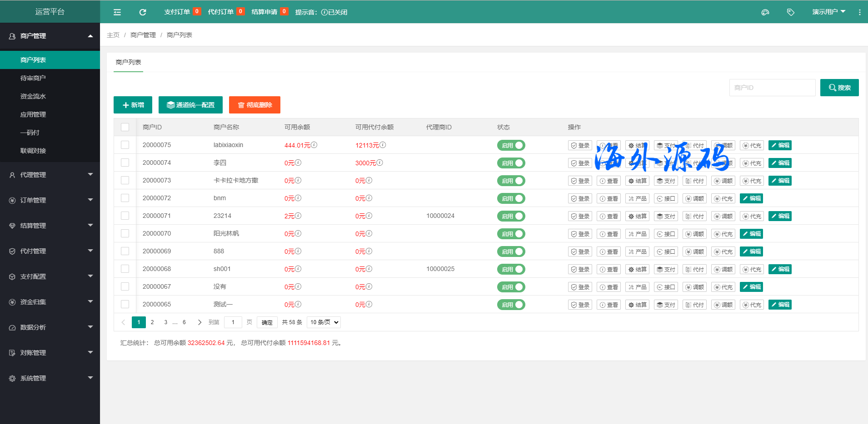Click the orange 彻底删除 button
The width and height of the screenshot is (868, 424).
pos(254,105)
